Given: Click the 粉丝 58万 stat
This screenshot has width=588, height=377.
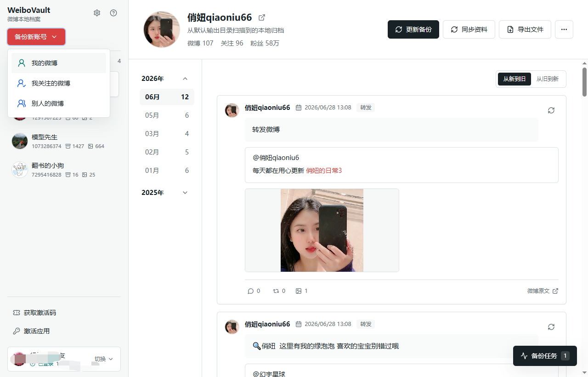Looking at the screenshot, I should (x=265, y=43).
